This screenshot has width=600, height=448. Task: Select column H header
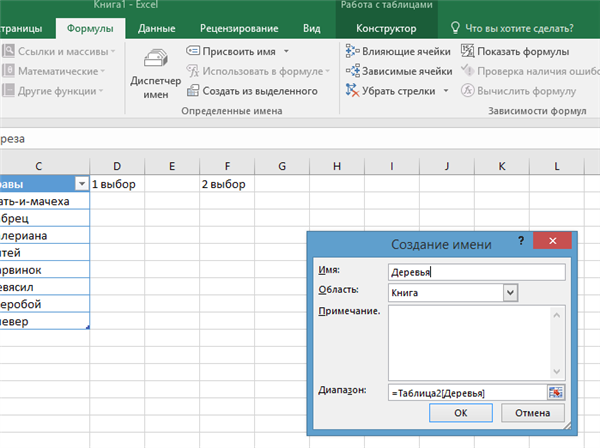337,166
